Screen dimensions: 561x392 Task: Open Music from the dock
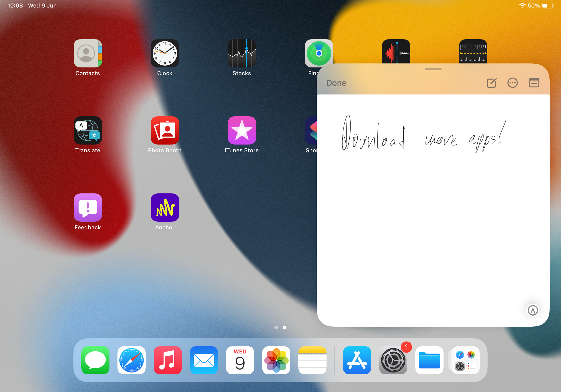(168, 360)
